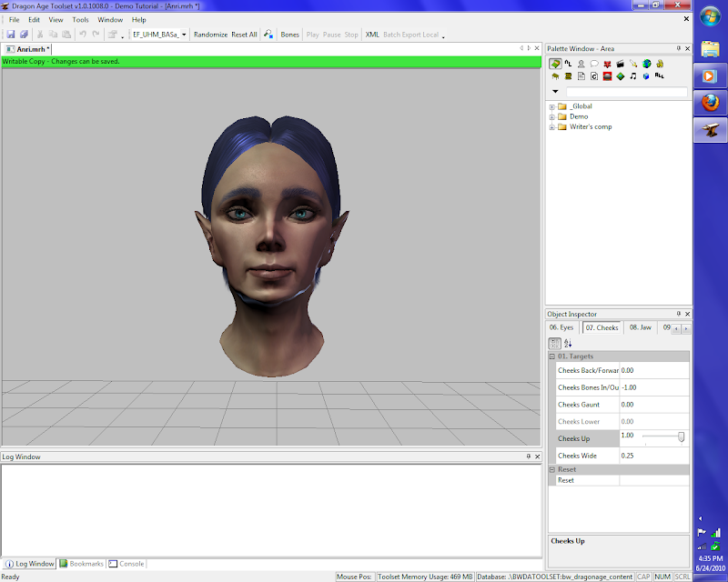Collapse the 01. Targets section

pyautogui.click(x=553, y=356)
